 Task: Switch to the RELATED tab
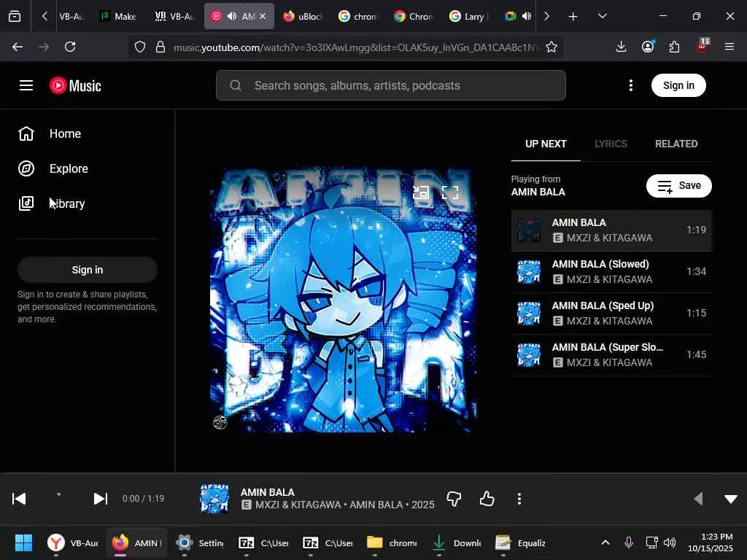point(676,144)
